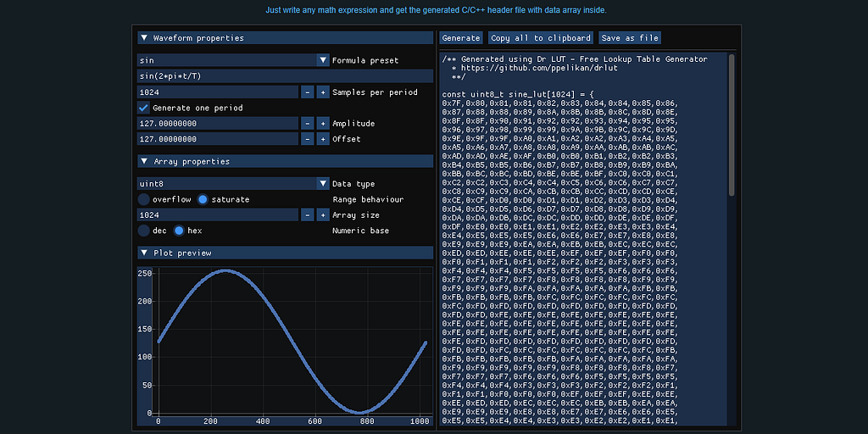
Task: Click the Samples per period value field
Action: pos(218,92)
